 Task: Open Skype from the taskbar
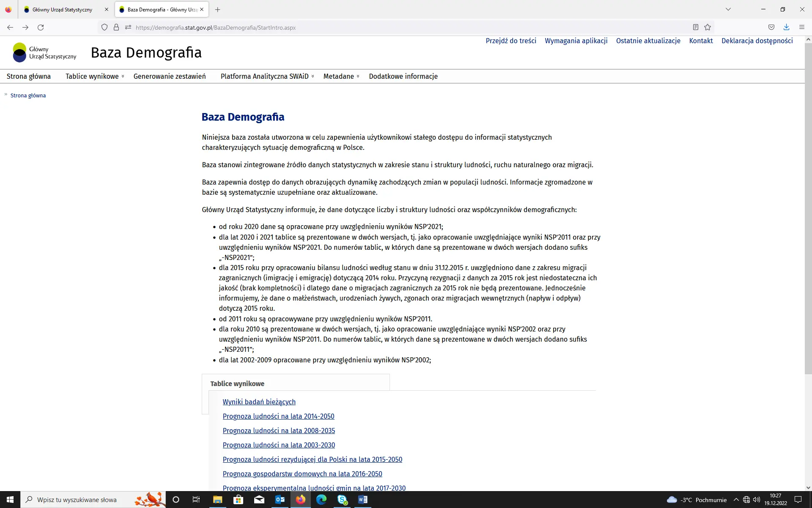(x=342, y=500)
